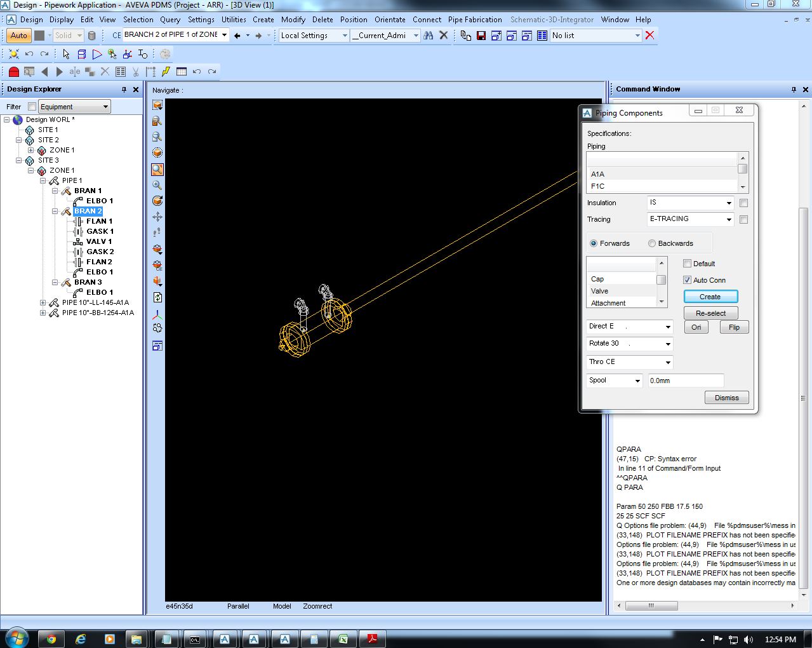Open the Modify menu
The image size is (812, 648).
point(293,20)
